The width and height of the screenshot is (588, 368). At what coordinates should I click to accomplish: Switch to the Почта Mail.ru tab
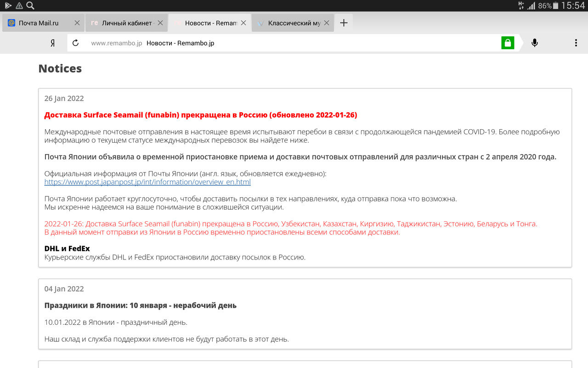(39, 23)
